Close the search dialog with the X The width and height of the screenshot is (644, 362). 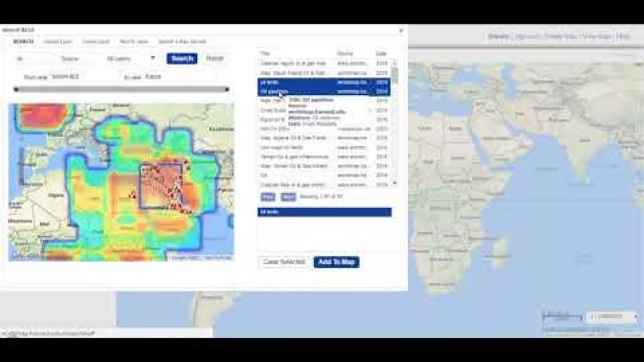(x=401, y=30)
